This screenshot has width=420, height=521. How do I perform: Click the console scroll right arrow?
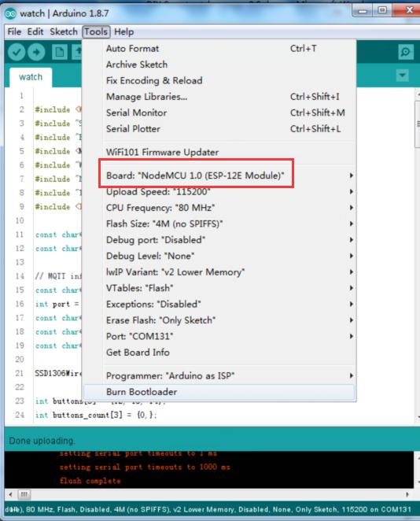tap(407, 494)
